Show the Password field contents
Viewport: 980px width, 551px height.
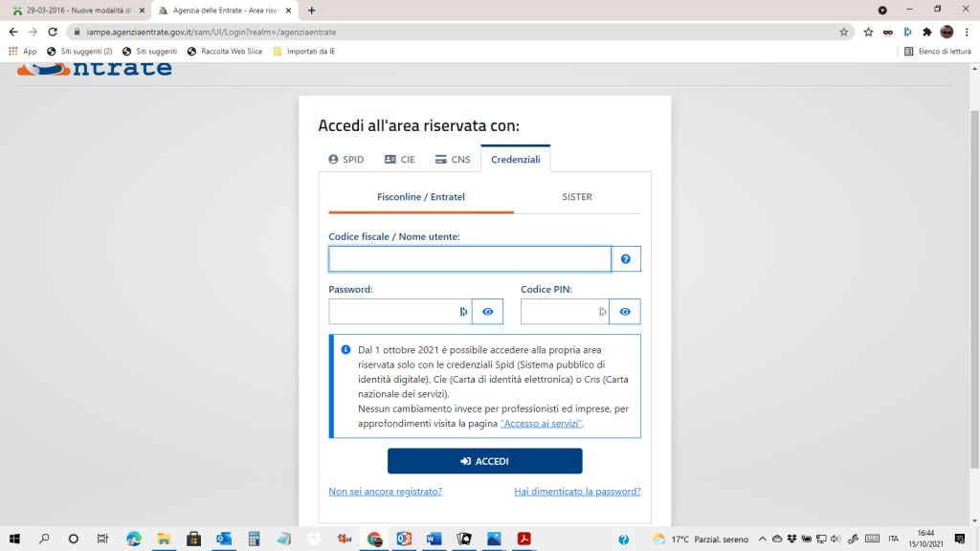tap(487, 312)
